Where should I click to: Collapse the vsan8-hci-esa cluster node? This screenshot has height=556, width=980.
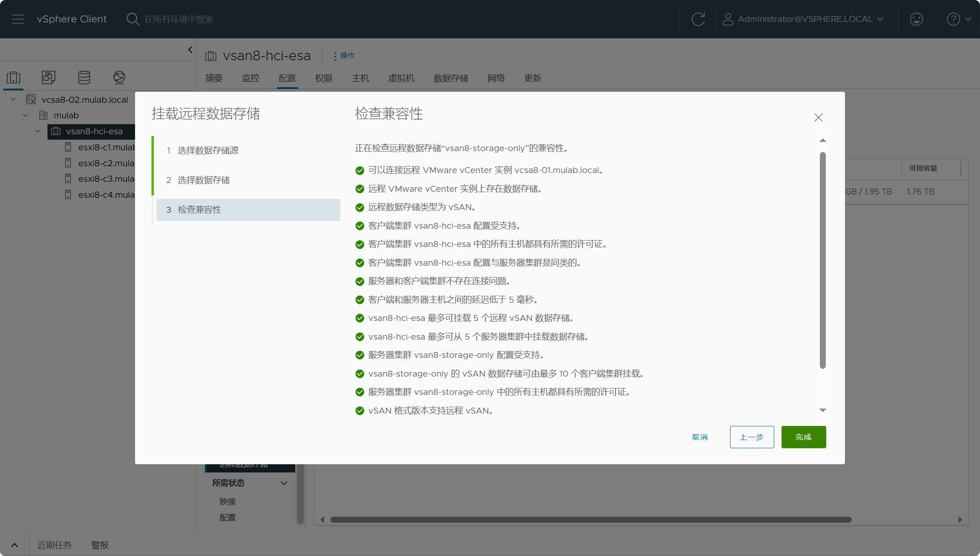click(38, 131)
